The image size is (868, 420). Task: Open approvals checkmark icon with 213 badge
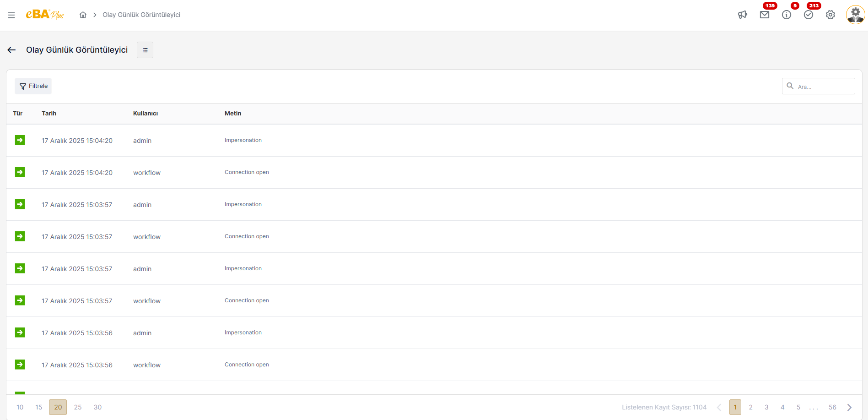[x=809, y=15]
